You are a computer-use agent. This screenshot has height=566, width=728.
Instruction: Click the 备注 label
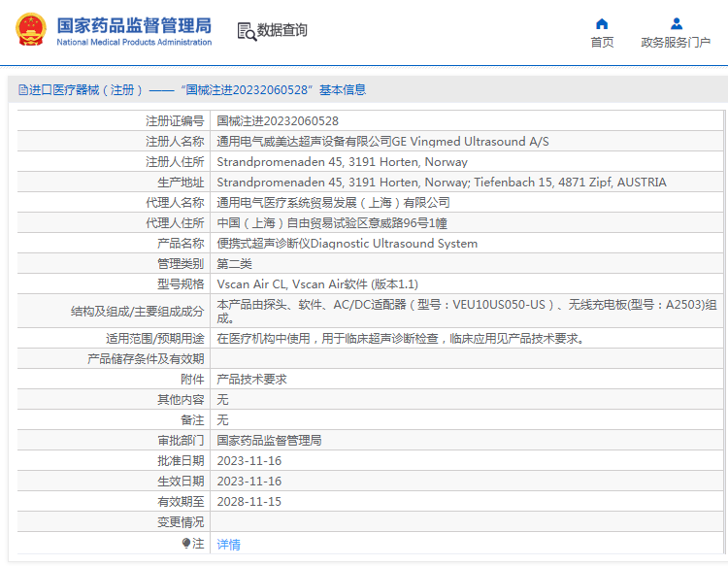click(x=192, y=420)
